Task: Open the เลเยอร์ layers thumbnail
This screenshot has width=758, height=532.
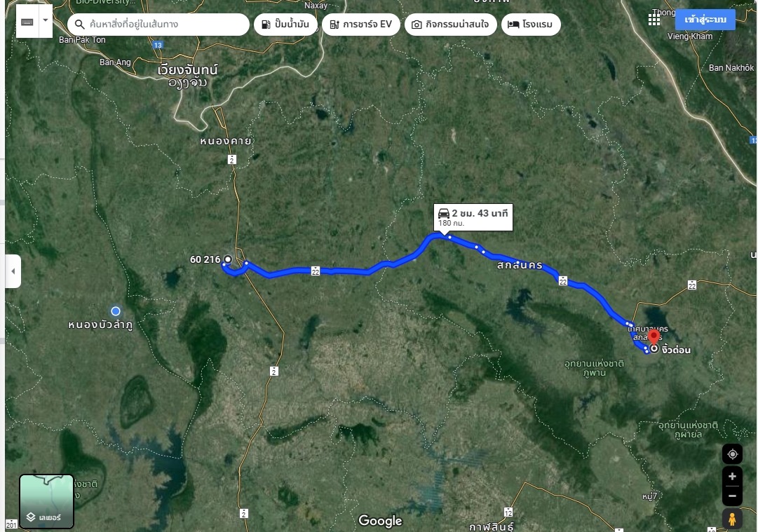Action: click(46, 502)
